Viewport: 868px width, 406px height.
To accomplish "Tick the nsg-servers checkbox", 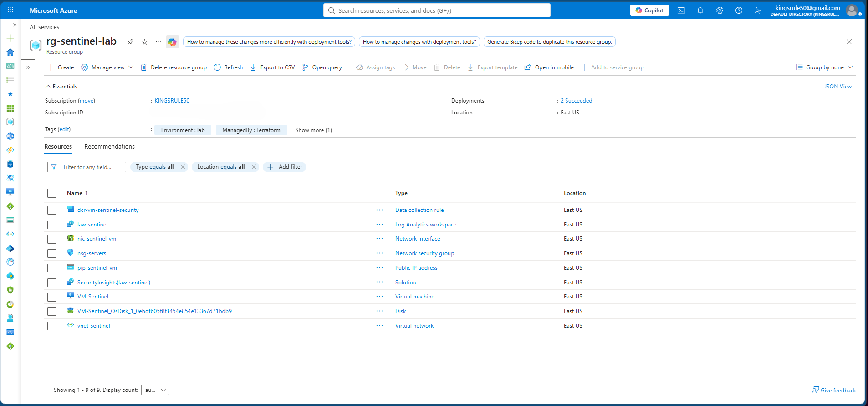I will click(52, 253).
